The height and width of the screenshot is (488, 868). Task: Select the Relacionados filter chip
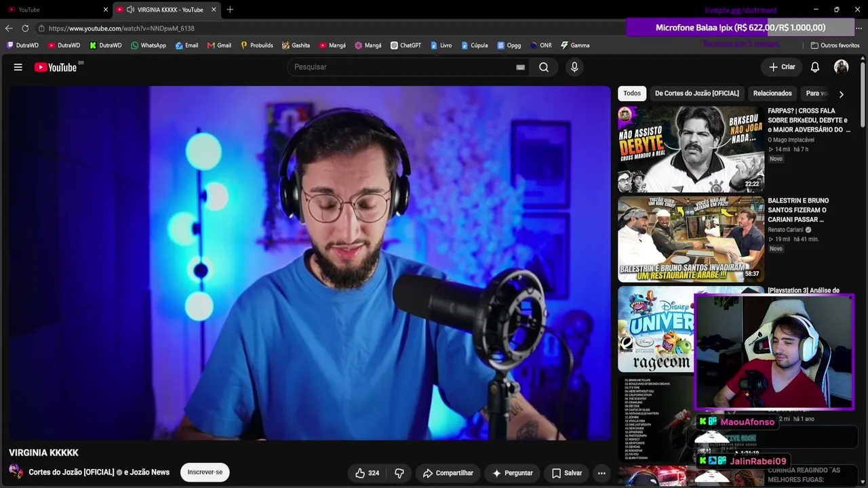772,94
